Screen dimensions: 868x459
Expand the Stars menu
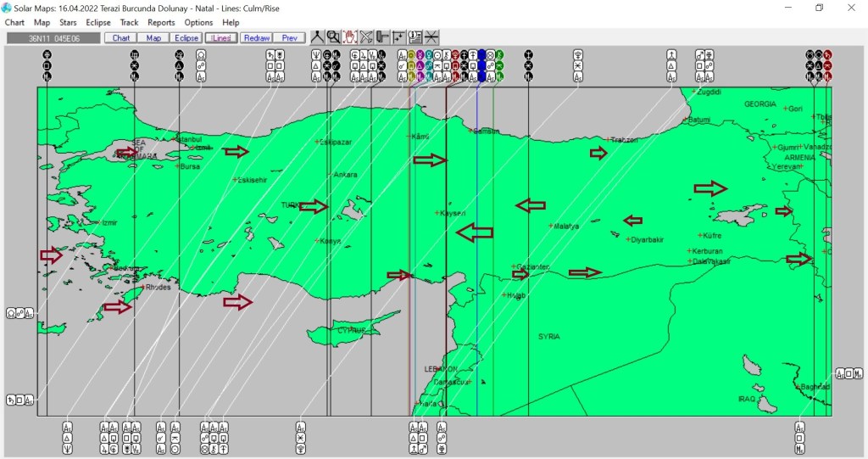pyautogui.click(x=68, y=22)
